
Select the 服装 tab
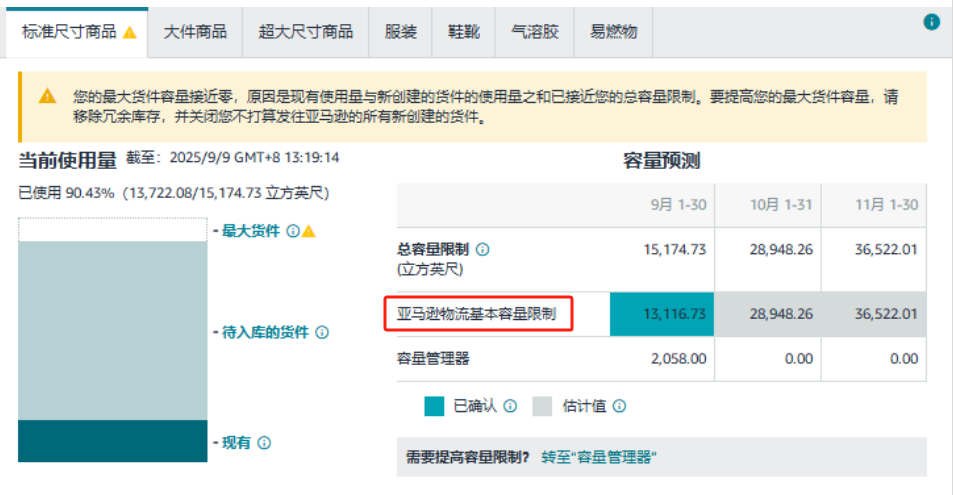click(x=401, y=32)
